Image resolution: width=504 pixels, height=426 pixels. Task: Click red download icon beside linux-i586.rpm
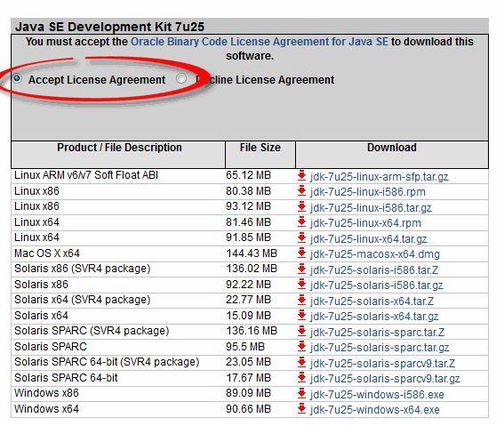click(301, 191)
